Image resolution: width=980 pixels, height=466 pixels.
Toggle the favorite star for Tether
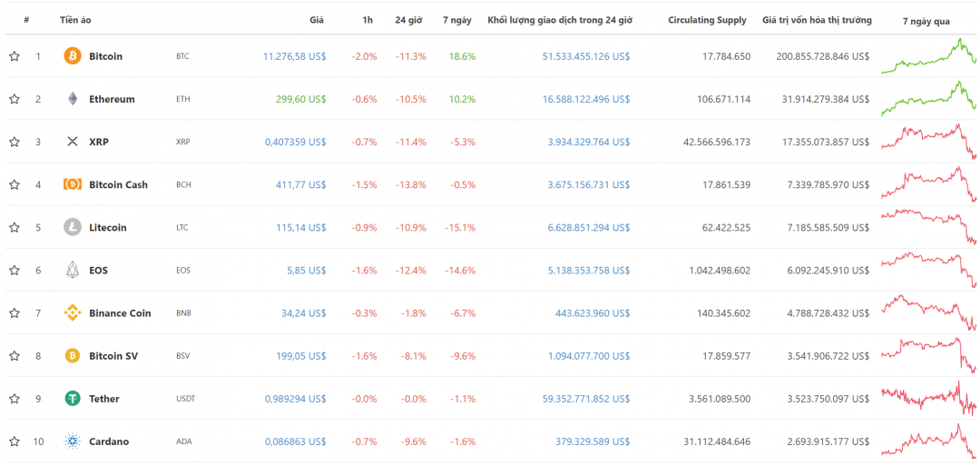15,399
